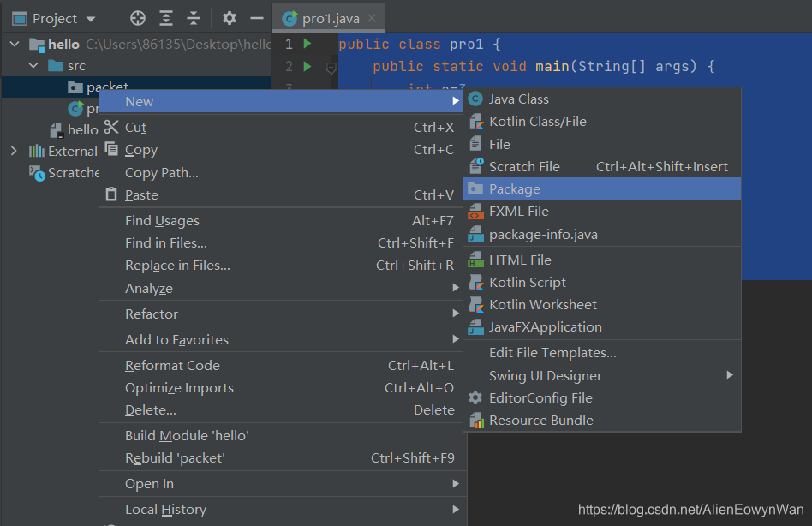The width and height of the screenshot is (812, 526).
Task: Click the FXML File icon
Action: coord(475,212)
